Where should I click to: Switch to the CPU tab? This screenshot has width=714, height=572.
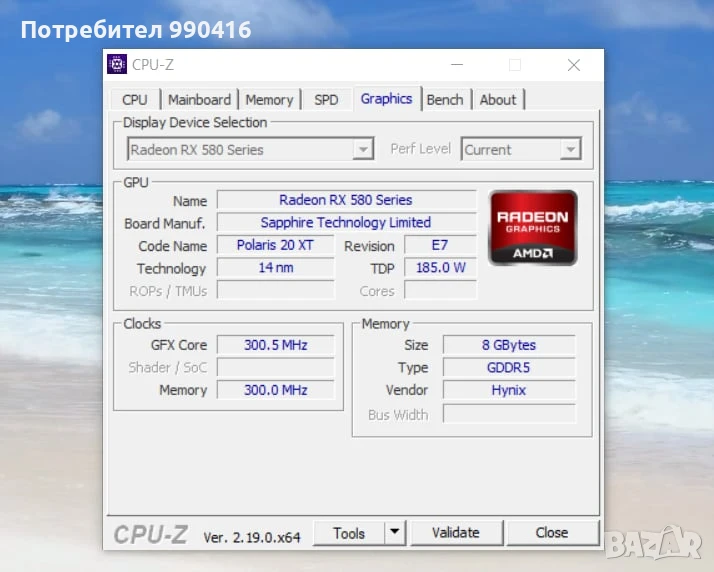click(135, 99)
